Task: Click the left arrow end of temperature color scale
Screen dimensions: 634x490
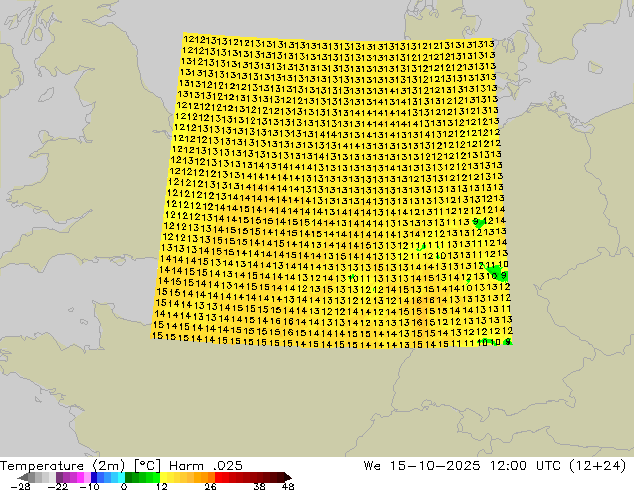Action: coord(23,477)
